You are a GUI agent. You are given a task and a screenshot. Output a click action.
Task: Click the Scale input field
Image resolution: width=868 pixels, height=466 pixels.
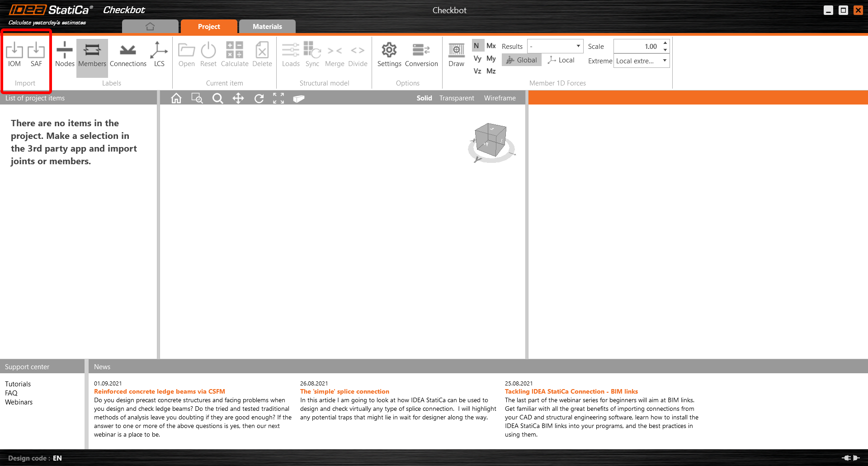[637, 46]
